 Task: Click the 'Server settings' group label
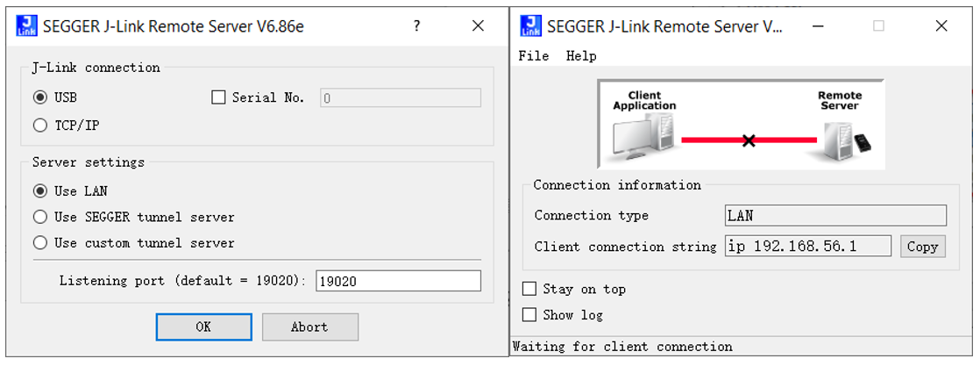(89, 162)
